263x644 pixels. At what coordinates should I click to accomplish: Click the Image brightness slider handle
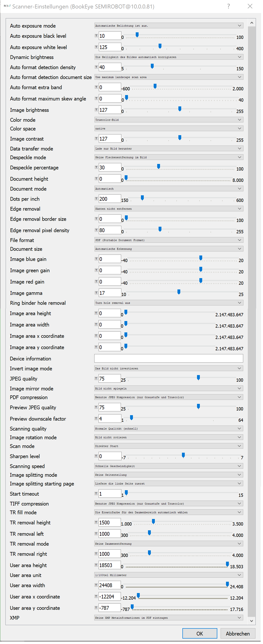[x=180, y=109]
